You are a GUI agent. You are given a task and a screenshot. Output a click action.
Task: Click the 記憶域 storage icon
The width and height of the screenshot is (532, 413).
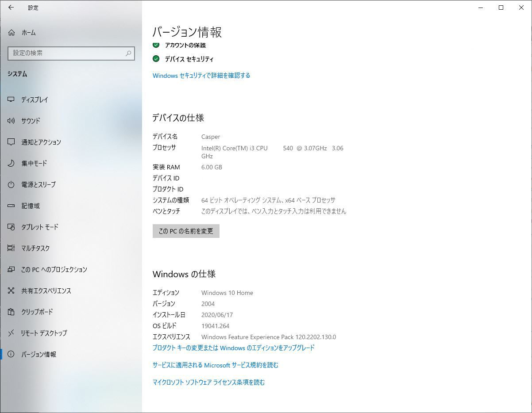(12, 206)
